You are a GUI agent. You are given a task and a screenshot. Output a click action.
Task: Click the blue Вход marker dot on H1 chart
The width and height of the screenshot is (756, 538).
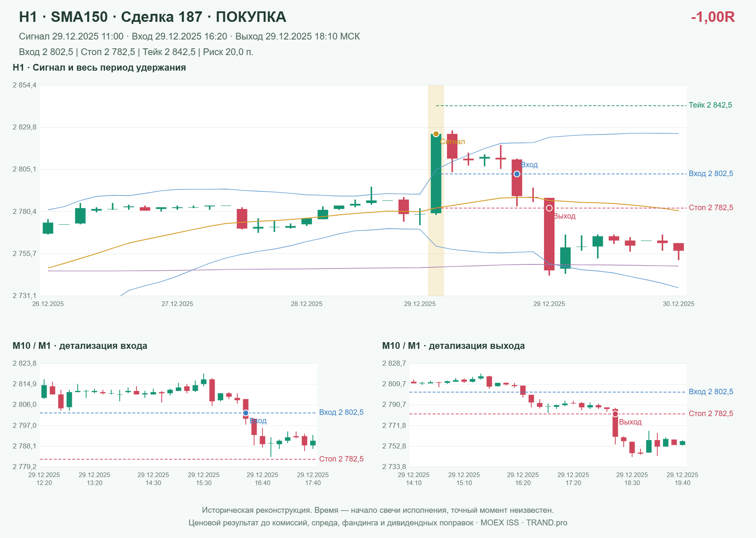(517, 174)
